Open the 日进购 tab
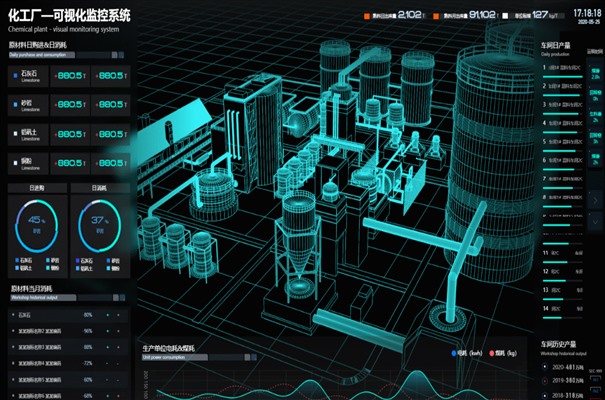The image size is (605, 400). click(37, 188)
